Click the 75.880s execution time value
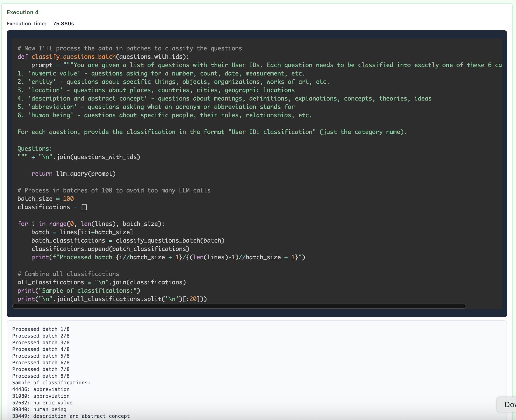 click(x=63, y=24)
